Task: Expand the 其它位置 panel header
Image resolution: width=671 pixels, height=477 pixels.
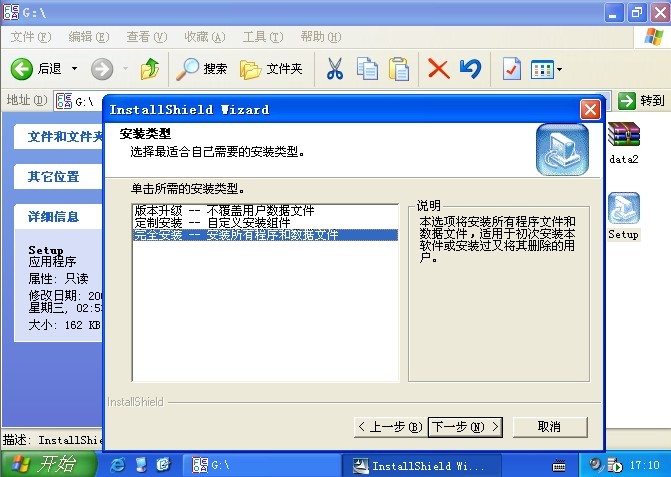Action: (x=59, y=177)
